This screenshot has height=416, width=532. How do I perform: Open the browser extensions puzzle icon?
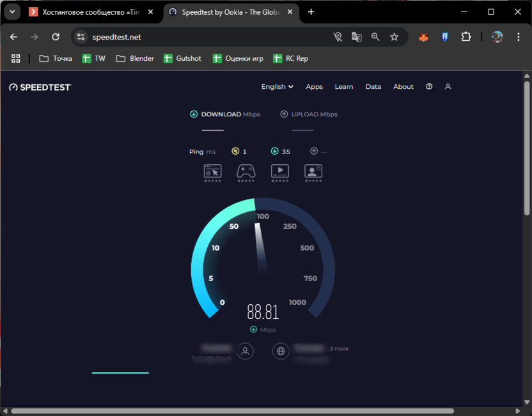(466, 37)
